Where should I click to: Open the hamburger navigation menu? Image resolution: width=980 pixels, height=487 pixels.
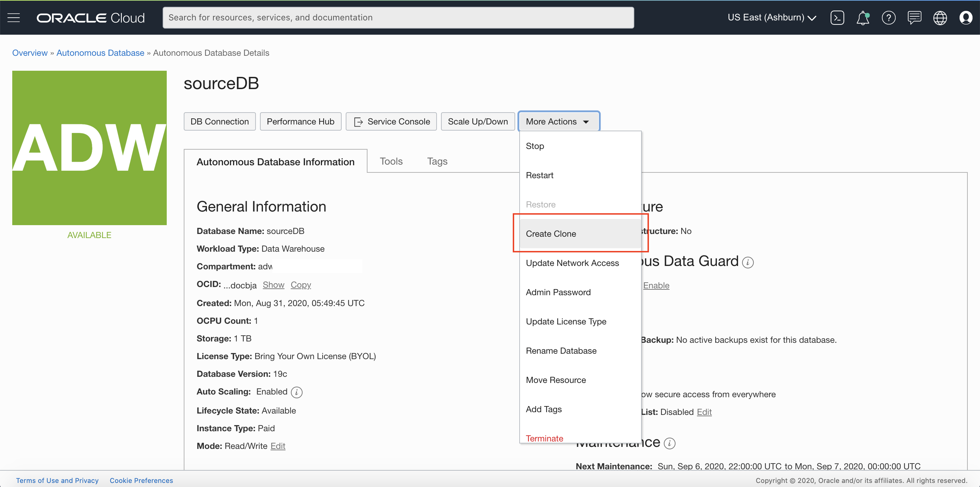[x=14, y=17]
